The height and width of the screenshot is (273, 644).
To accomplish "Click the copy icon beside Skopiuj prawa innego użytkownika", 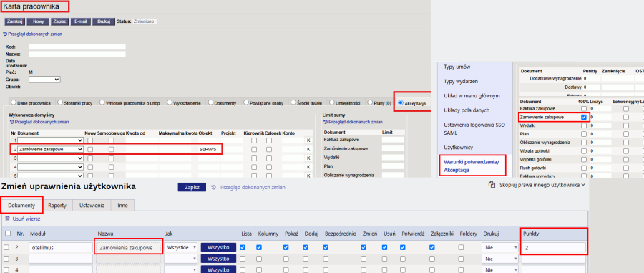I will (492, 185).
